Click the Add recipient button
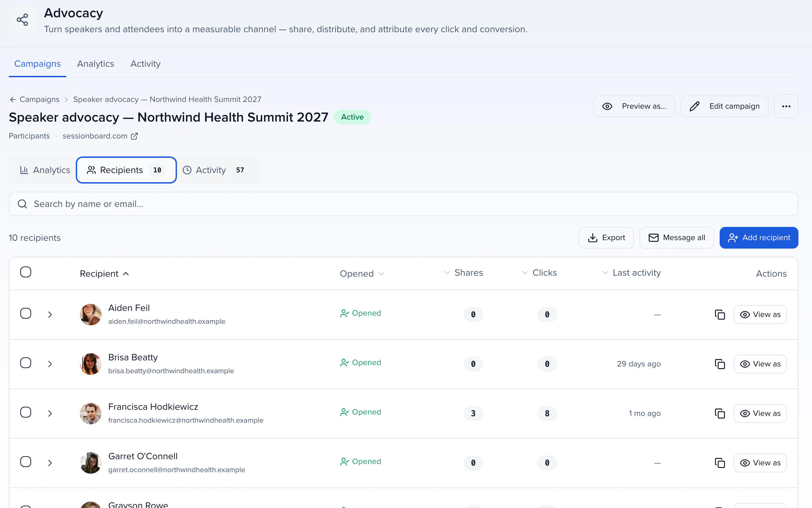812x508 pixels. point(759,238)
